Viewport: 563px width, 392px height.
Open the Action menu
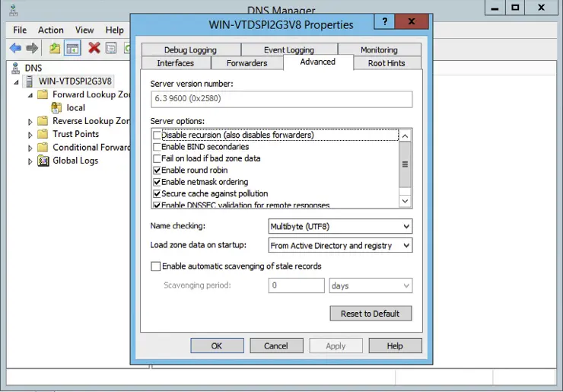(51, 30)
